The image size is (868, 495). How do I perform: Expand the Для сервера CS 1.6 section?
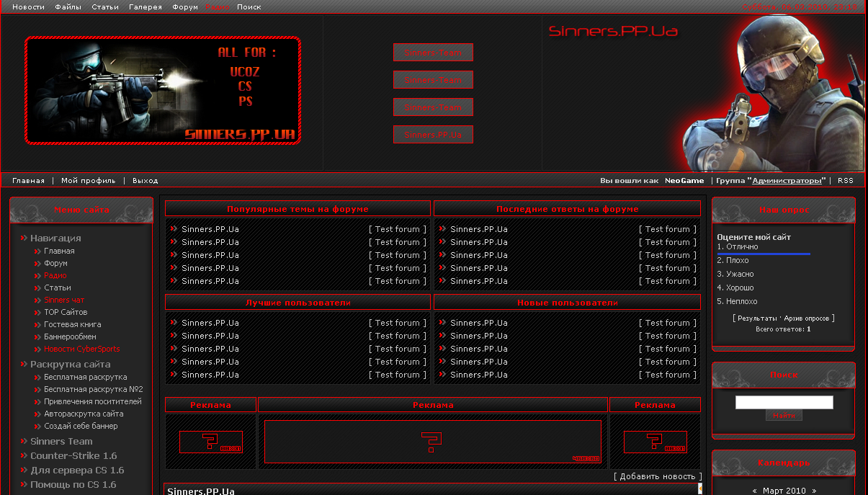(x=77, y=471)
